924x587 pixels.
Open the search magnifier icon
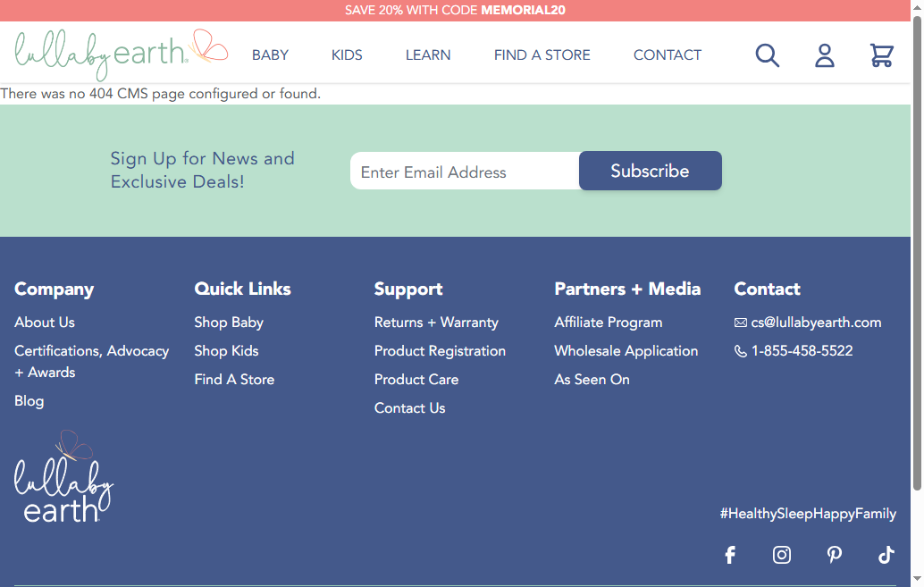point(768,55)
